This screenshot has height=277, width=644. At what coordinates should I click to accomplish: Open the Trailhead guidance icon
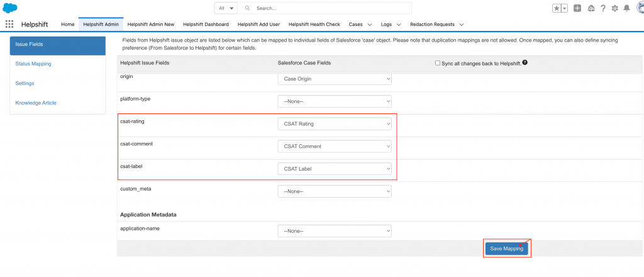click(x=591, y=8)
